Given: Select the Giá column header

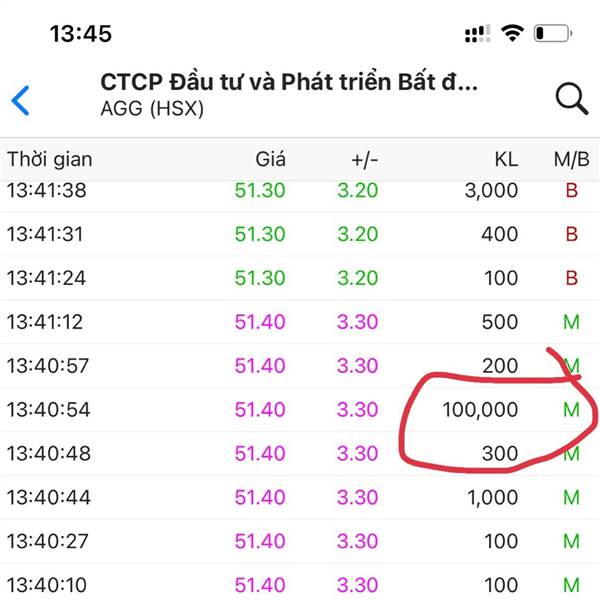Looking at the screenshot, I should click(x=270, y=159).
